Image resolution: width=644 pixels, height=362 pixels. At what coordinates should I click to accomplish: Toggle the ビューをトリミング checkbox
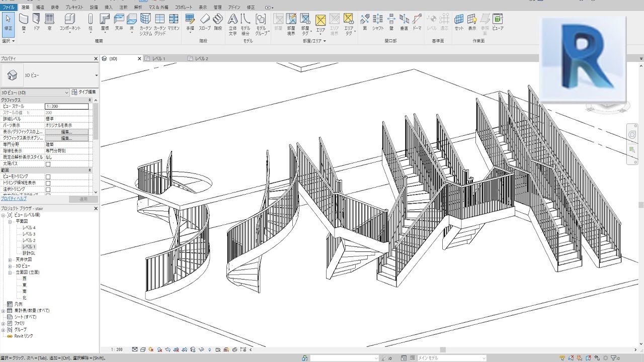click(48, 176)
